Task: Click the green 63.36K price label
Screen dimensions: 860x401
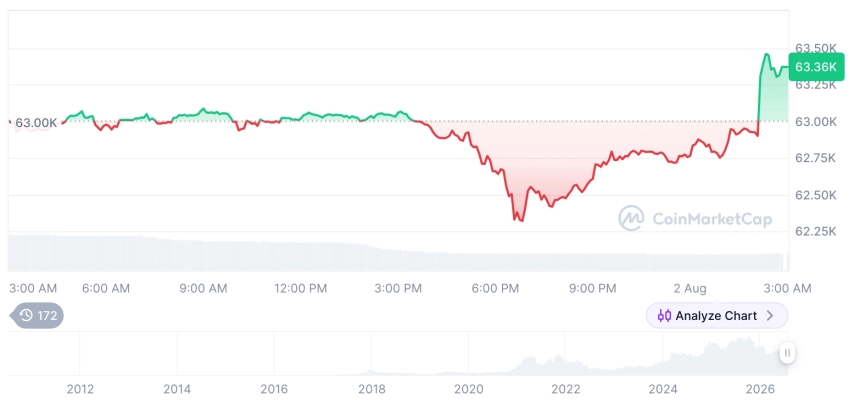Action: click(x=816, y=67)
